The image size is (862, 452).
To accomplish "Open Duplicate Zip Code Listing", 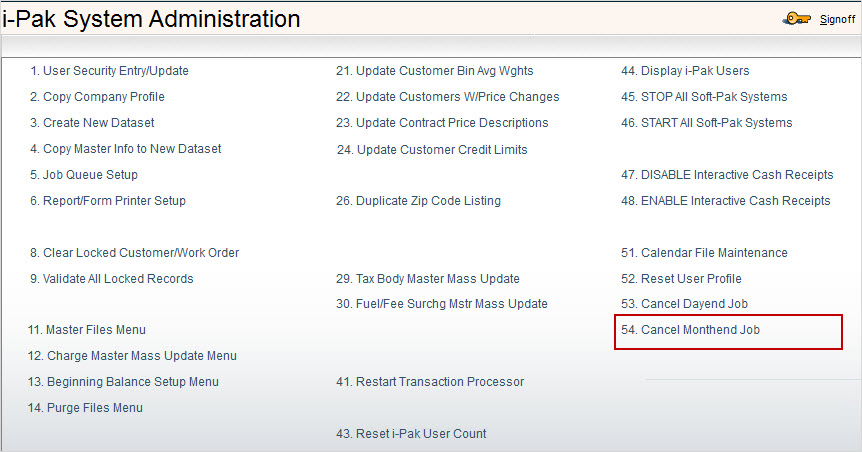I will point(418,201).
